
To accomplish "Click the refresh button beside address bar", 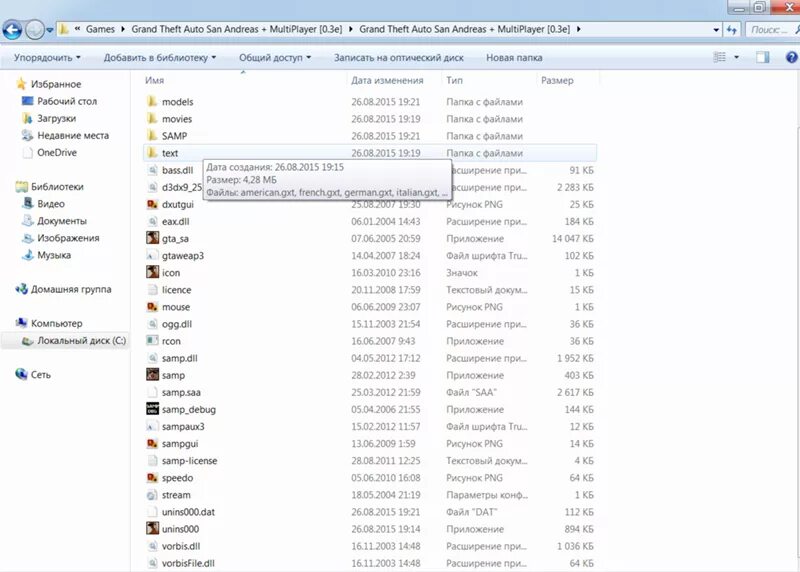I will tap(732, 30).
